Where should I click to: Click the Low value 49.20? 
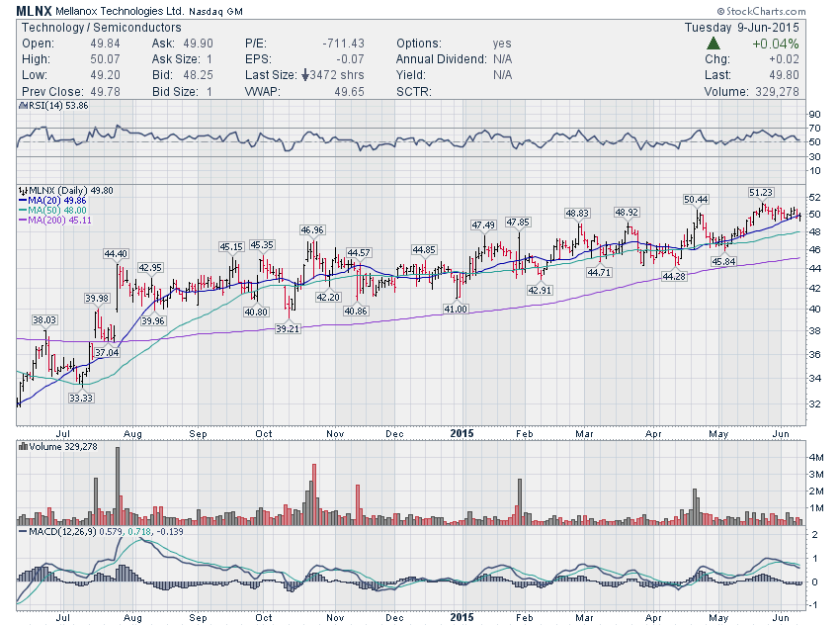point(105,75)
